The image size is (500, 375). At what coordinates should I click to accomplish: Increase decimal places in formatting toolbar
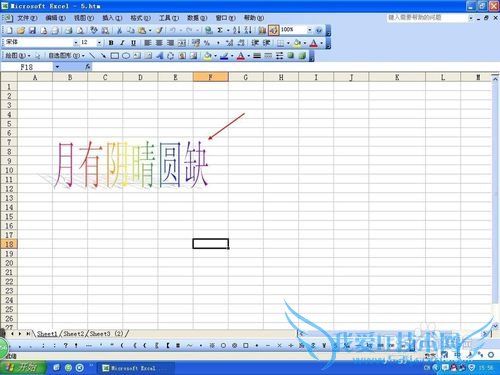pos(229,43)
